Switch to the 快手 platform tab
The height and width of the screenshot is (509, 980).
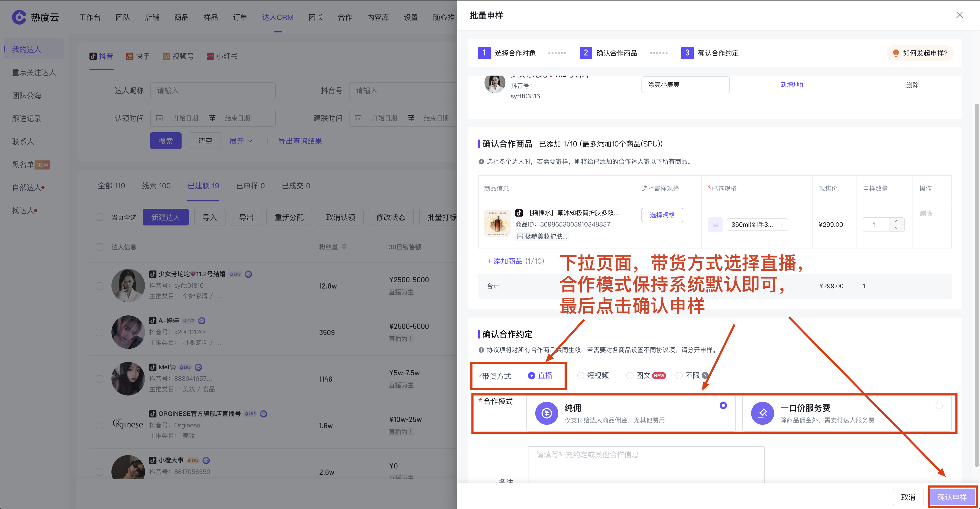coord(138,56)
